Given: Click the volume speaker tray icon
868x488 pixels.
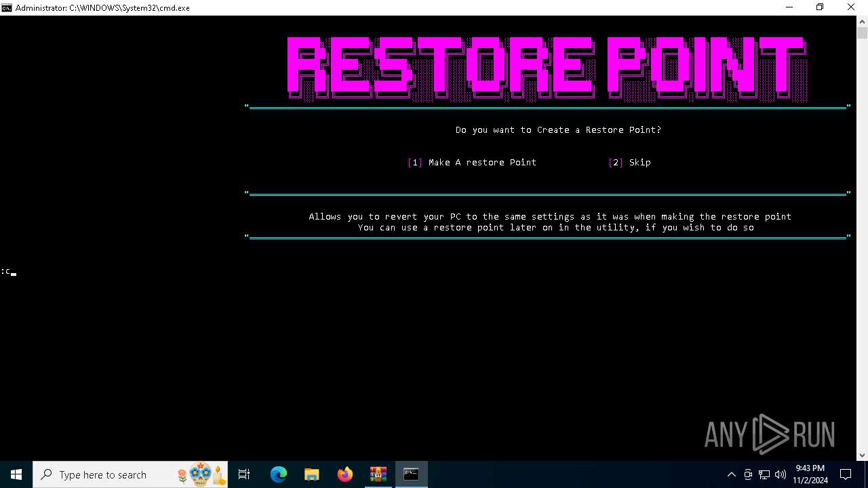Looking at the screenshot, I should 781,474.
